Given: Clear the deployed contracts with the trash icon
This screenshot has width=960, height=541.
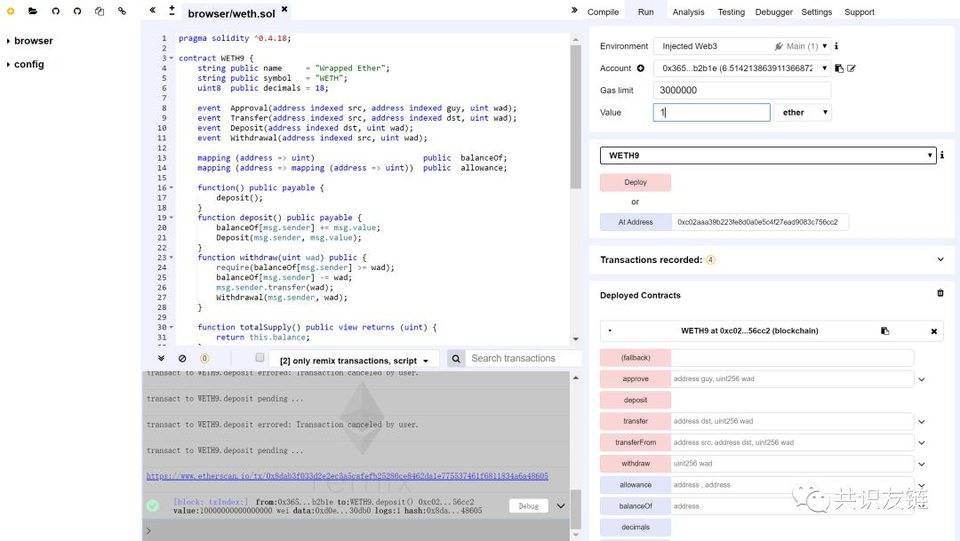Looking at the screenshot, I should coord(940,293).
